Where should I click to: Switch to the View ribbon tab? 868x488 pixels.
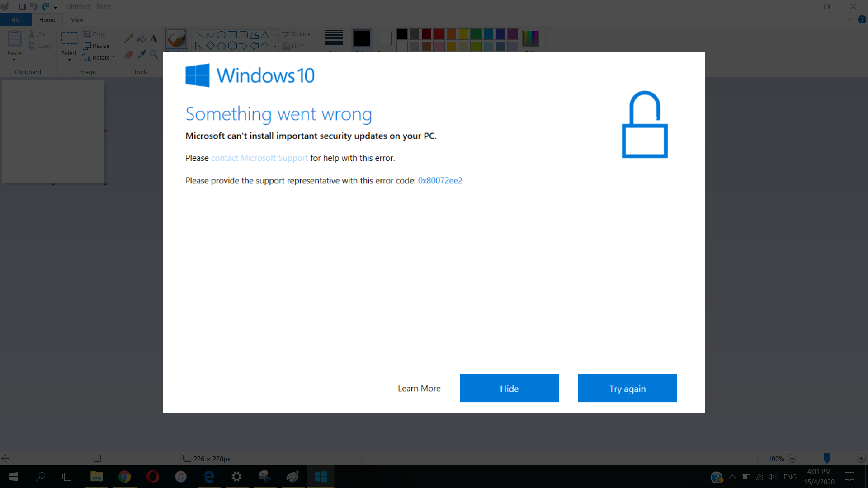pos(77,19)
